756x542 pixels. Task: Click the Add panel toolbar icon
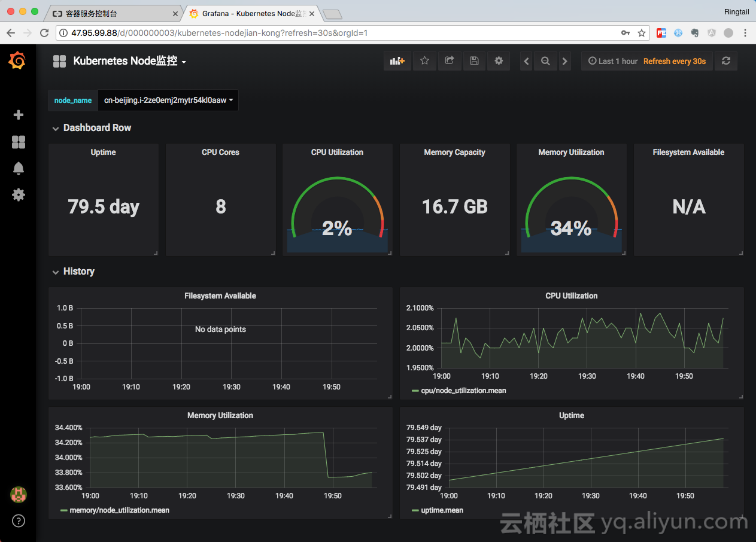pyautogui.click(x=397, y=61)
